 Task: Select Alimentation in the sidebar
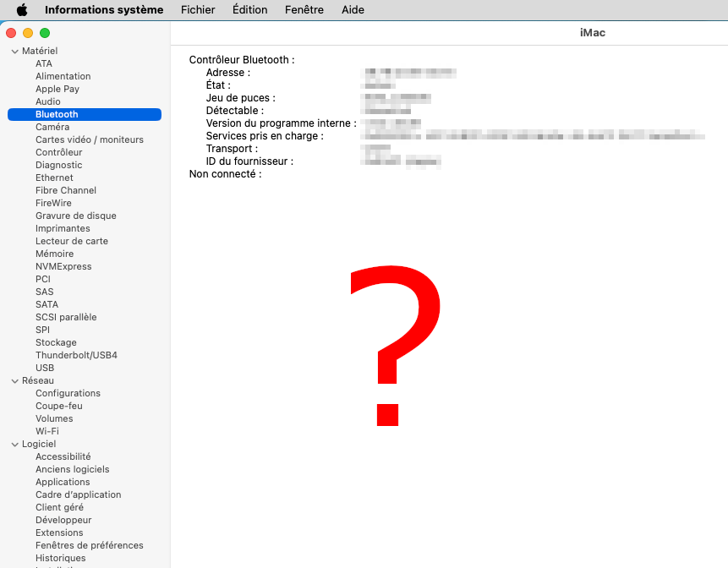click(63, 76)
